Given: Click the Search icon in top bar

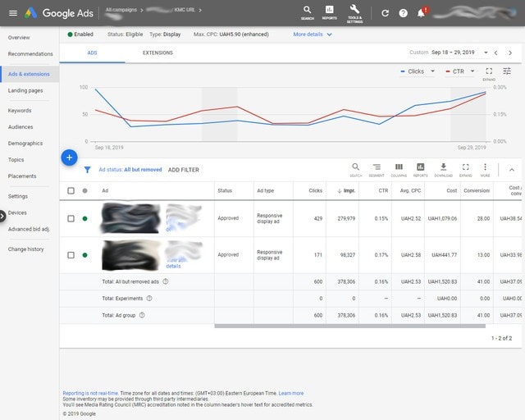Looking at the screenshot, I should (307, 11).
